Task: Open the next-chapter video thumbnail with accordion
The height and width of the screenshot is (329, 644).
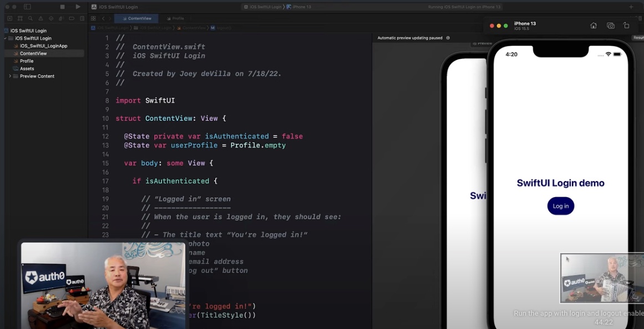Action: point(602,278)
